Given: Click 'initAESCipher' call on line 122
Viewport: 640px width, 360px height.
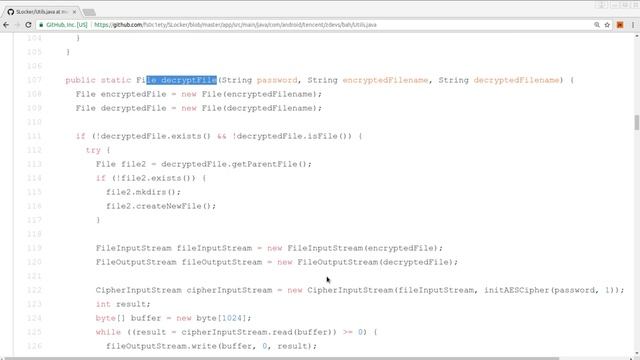Looking at the screenshot, I should point(517,290).
